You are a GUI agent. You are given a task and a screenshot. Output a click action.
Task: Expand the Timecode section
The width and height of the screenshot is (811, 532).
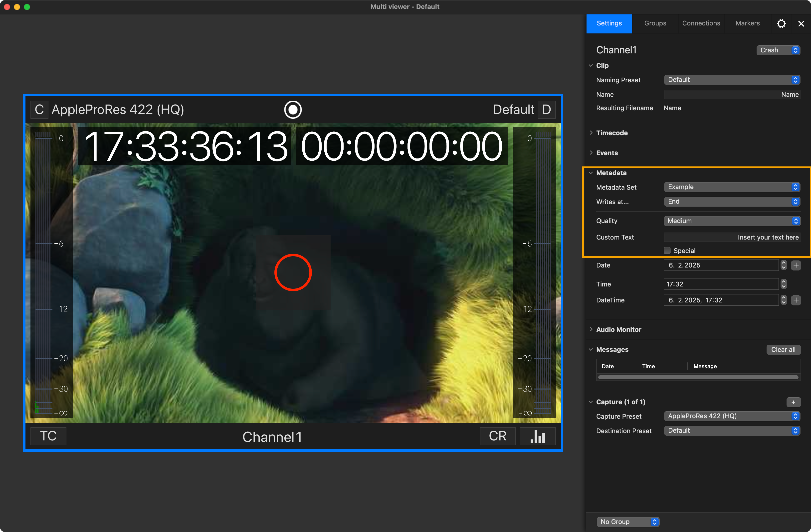coord(591,133)
